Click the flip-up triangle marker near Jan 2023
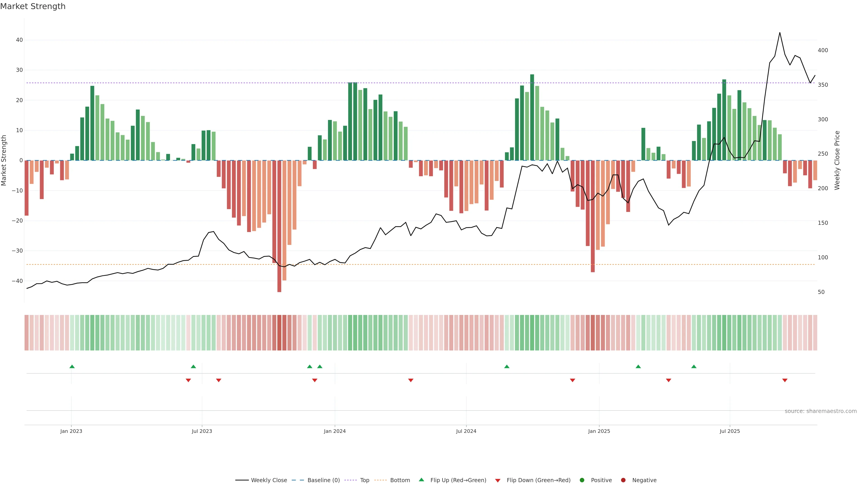This screenshot has height=488, width=868. (72, 366)
